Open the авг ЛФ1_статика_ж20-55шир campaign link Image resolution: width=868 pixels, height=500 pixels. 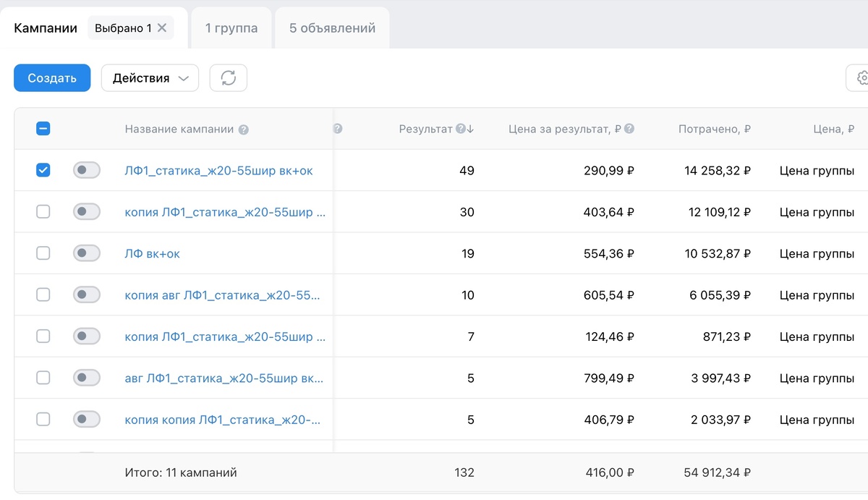pyautogui.click(x=224, y=378)
